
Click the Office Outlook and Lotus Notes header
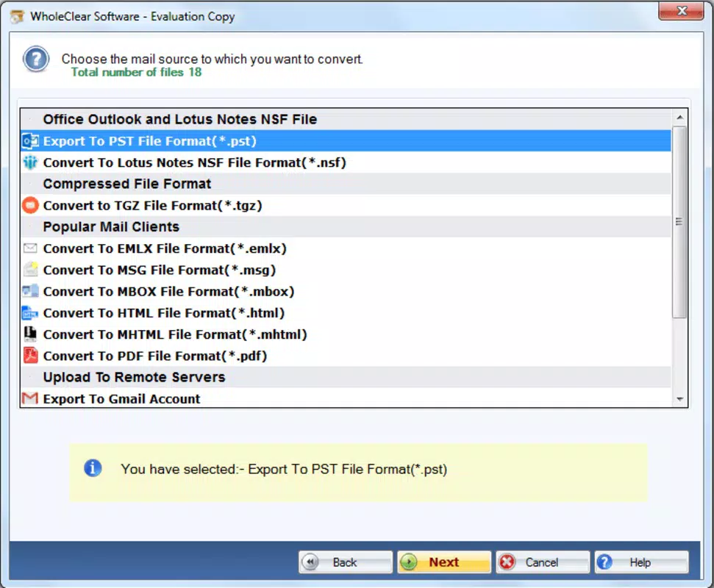coord(346,119)
